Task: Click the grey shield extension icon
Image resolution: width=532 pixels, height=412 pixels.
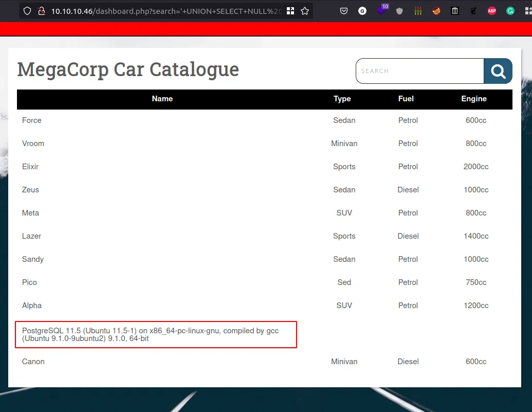Action: point(399,11)
